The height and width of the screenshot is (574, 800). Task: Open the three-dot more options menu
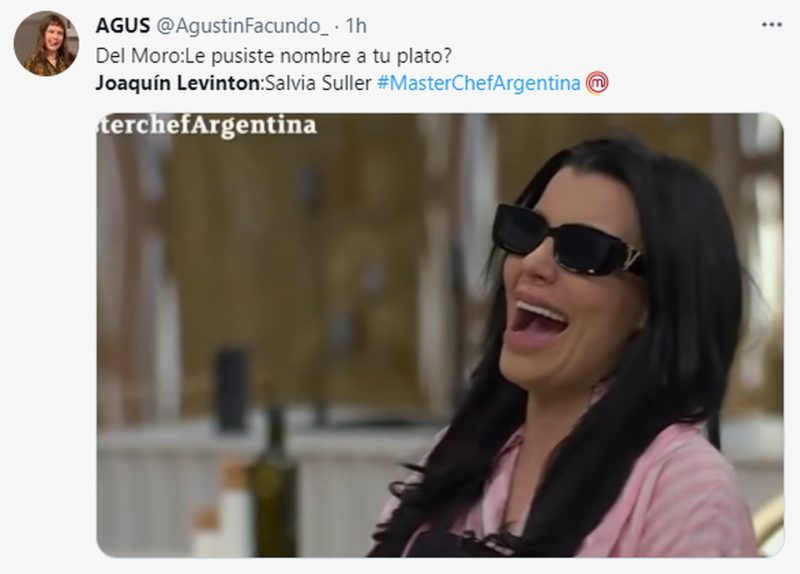tap(771, 25)
